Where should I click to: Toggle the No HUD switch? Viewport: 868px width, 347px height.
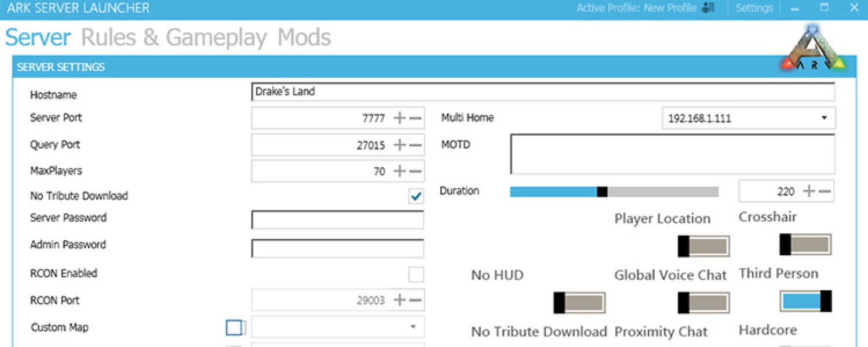[x=579, y=302]
